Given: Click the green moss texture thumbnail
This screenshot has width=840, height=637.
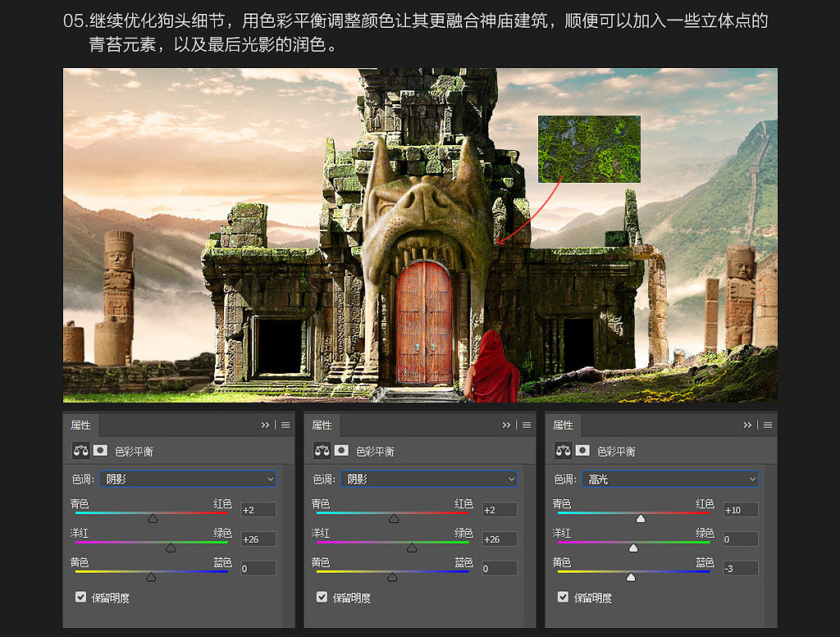Looking at the screenshot, I should (x=589, y=149).
